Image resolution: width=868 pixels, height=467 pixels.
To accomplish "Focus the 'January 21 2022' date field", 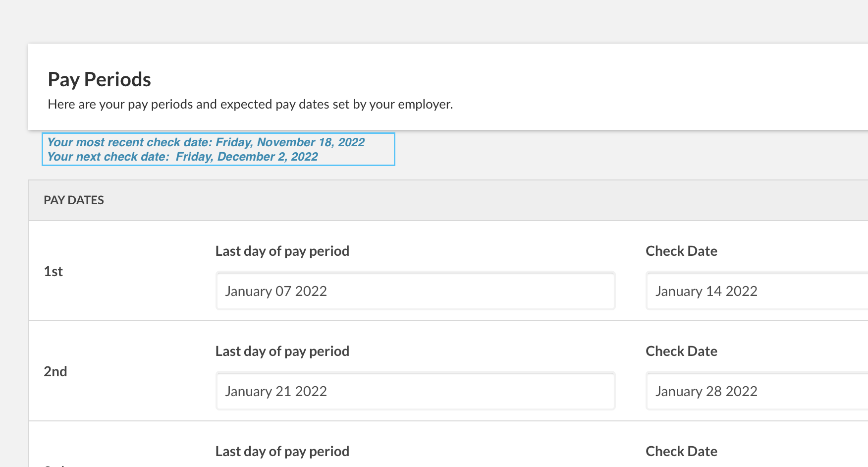I will coord(415,391).
